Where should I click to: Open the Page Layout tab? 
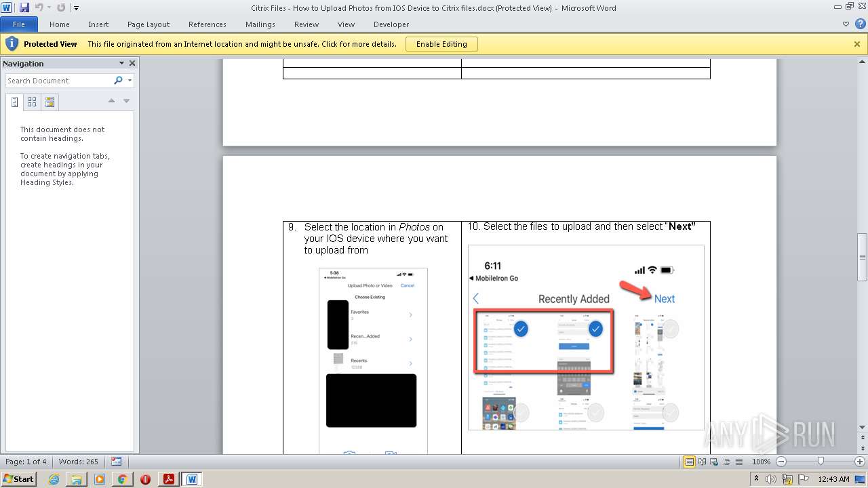(149, 24)
